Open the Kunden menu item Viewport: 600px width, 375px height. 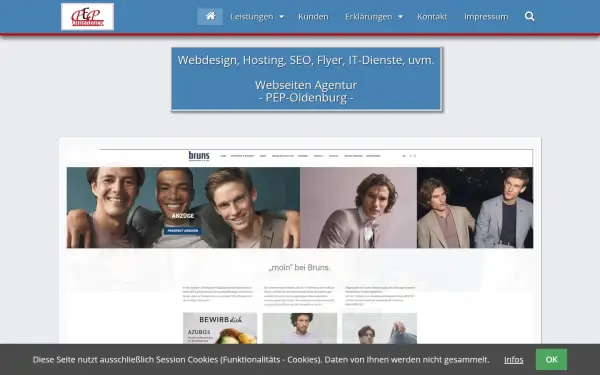point(313,17)
